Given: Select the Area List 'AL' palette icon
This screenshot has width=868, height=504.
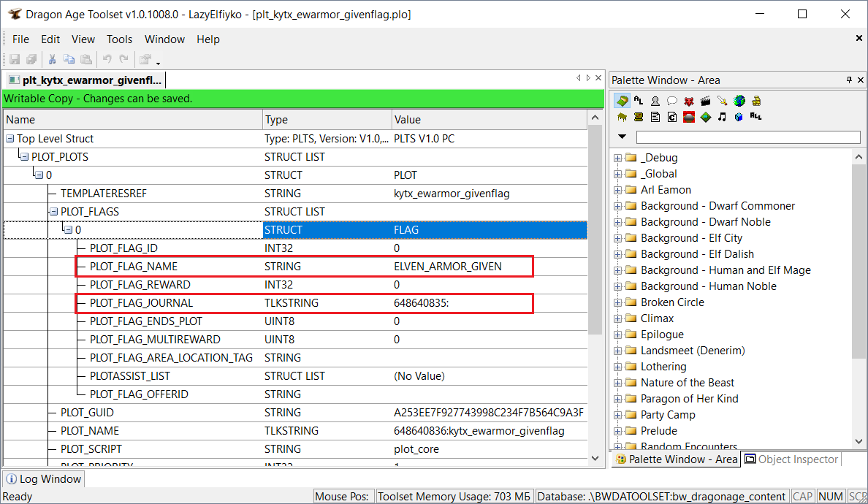Looking at the screenshot, I should [639, 101].
